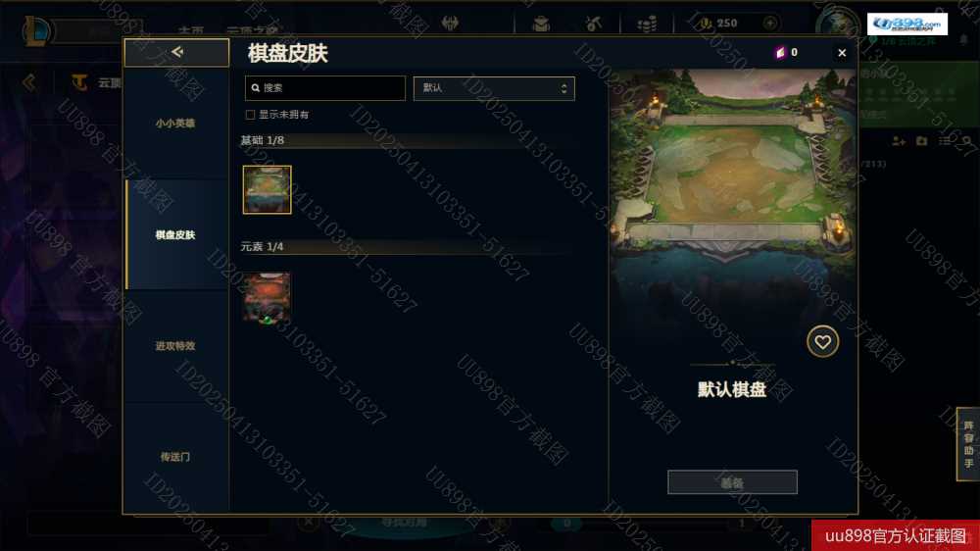The height and width of the screenshot is (551, 980).
Task: Favorite the arena with the heart icon
Action: click(822, 341)
